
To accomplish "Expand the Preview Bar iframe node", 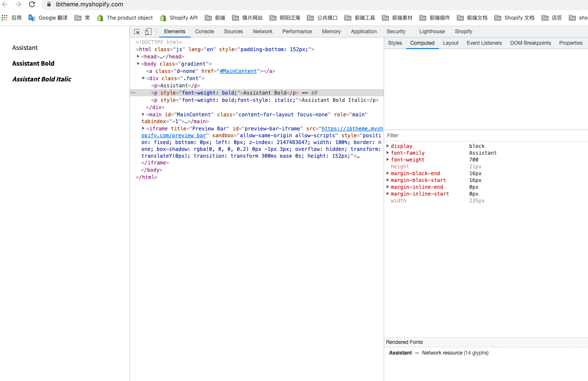I will point(143,128).
